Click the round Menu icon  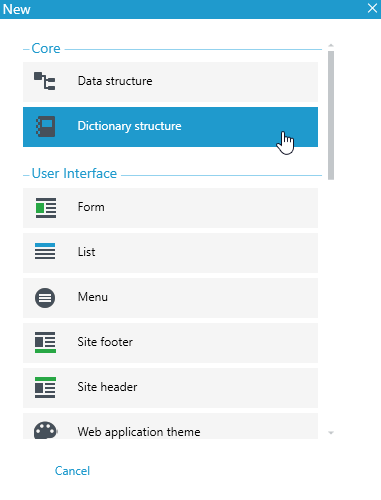[45, 298]
